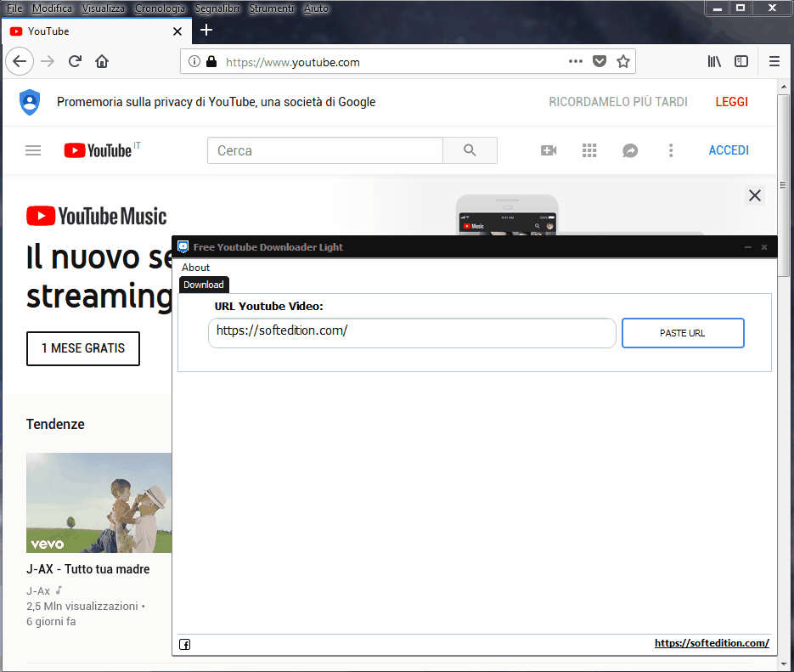Open a new browser tab

(x=206, y=31)
